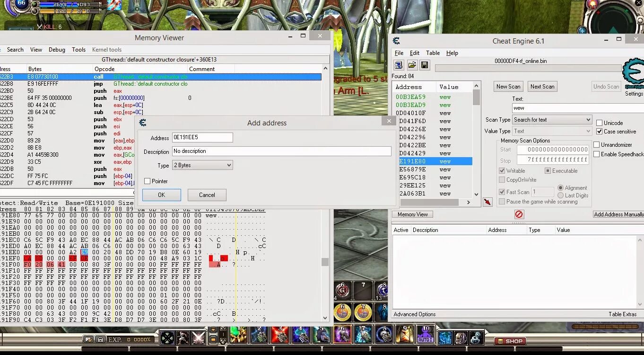Select hotbar slot 8 in bottom bar
The width and height of the screenshot is (644, 355).
tap(384, 335)
